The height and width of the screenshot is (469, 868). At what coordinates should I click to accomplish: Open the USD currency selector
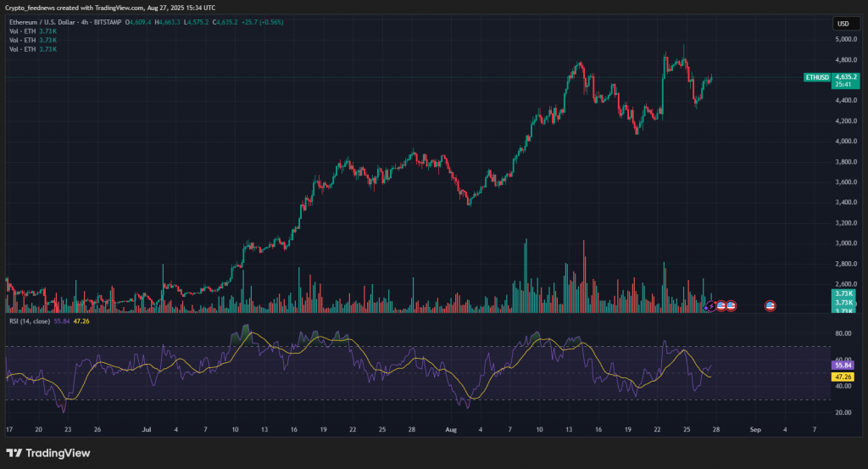tap(843, 24)
